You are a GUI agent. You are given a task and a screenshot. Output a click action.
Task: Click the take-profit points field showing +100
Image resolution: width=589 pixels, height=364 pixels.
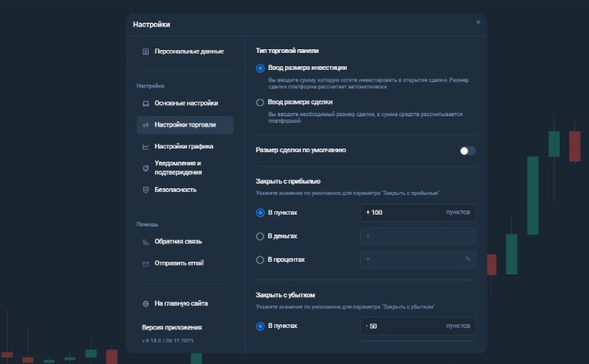[x=401, y=213]
